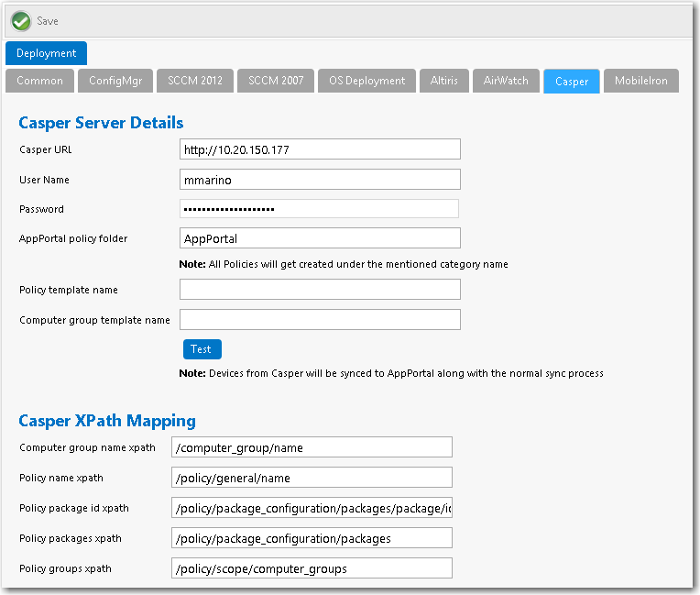Focus the User Name field
The width and height of the screenshot is (700, 595).
(320, 180)
